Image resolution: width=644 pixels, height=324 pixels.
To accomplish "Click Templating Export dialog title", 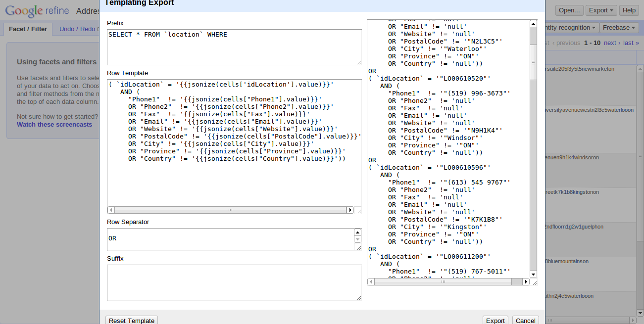I will (x=140, y=3).
